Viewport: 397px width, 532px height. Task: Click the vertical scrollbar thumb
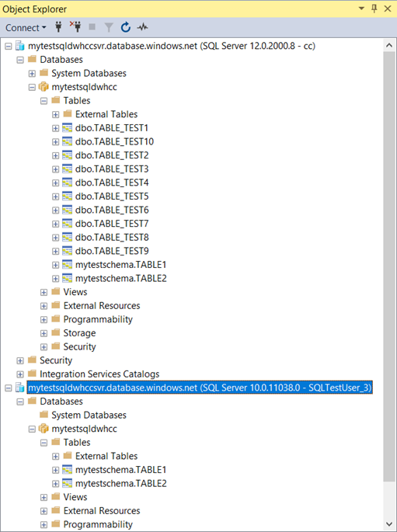coord(389,266)
